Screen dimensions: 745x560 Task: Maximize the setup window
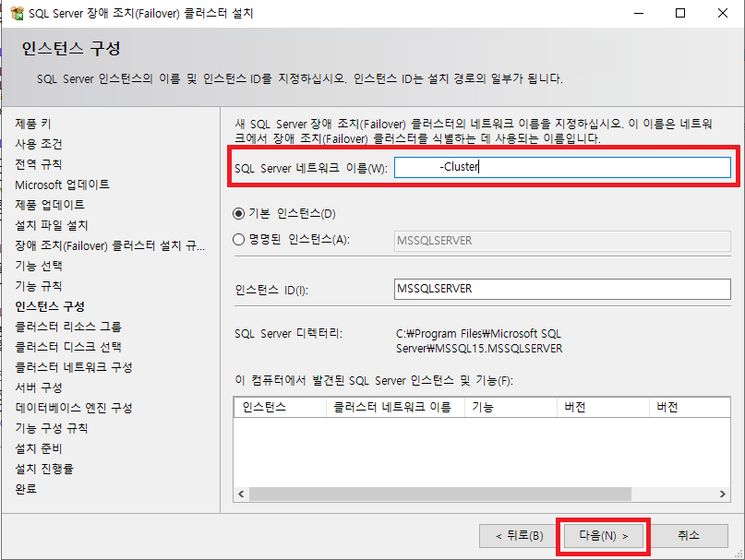[680, 13]
